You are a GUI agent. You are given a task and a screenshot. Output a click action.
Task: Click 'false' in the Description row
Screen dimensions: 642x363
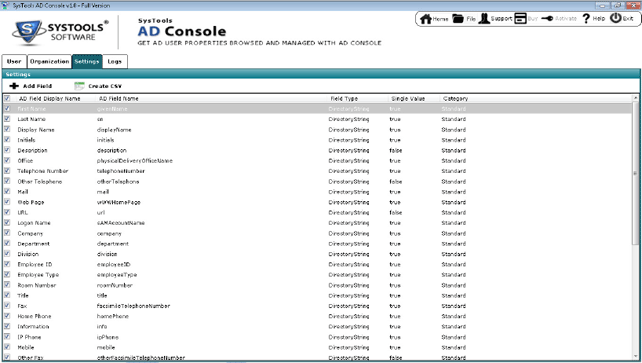[396, 151]
